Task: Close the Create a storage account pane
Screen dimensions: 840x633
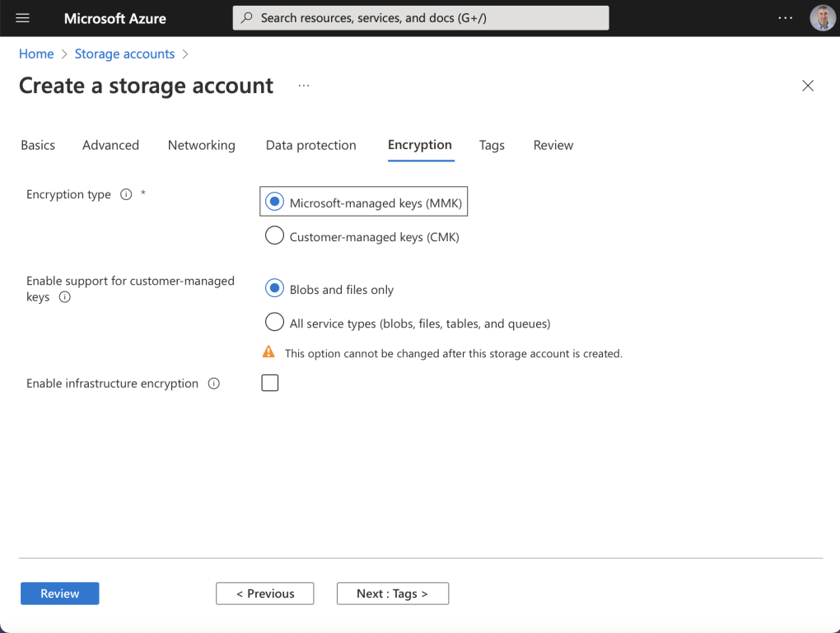Action: click(x=808, y=86)
